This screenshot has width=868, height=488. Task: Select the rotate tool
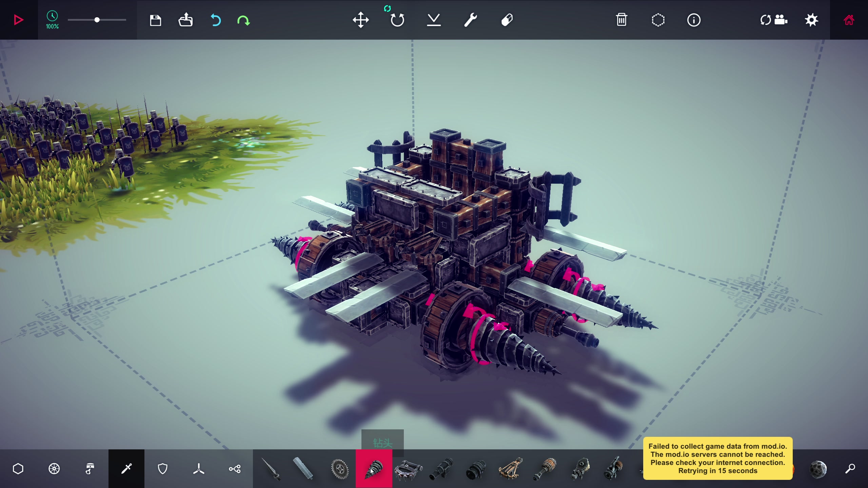click(x=397, y=20)
